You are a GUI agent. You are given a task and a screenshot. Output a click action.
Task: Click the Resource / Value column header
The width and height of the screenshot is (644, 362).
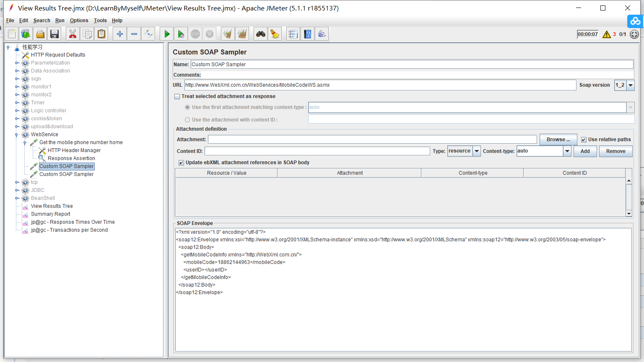(x=226, y=173)
